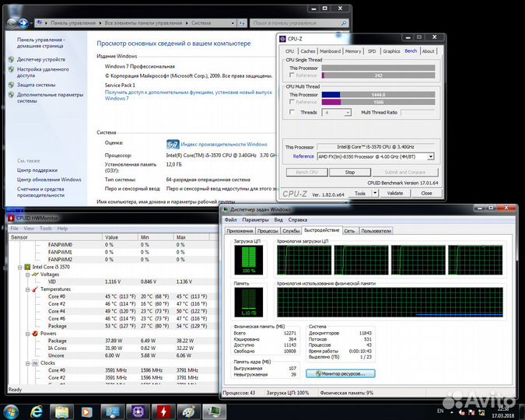Image resolution: width=525 pixels, height=420 pixels.
Task: Open Control Panel address bar history dropdown
Action: (x=233, y=23)
